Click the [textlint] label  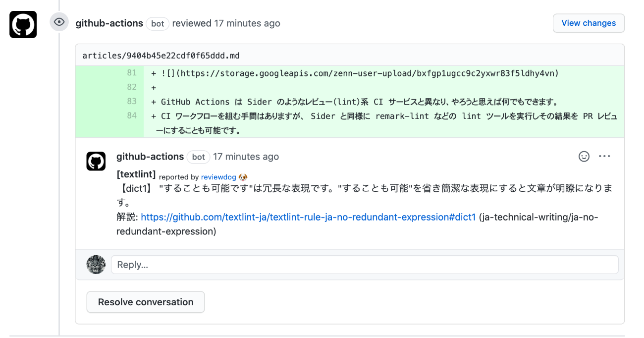(136, 174)
